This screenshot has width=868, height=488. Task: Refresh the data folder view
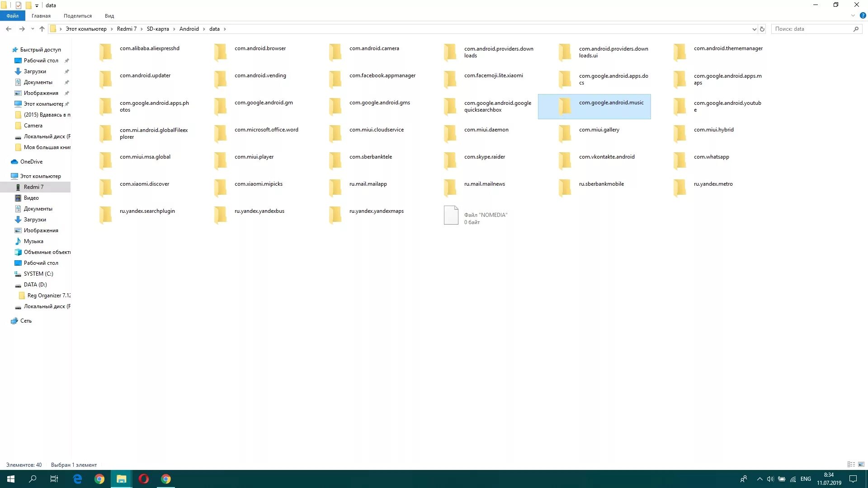pos(762,29)
